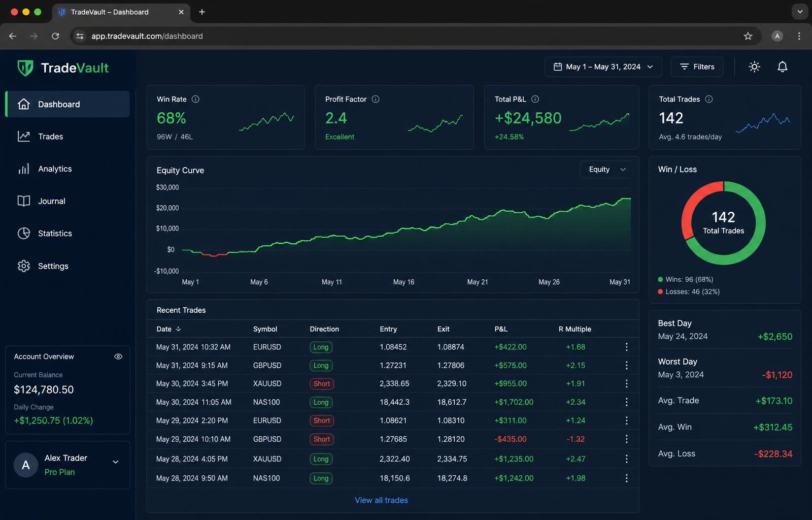The image size is (812, 520).
Task: Open the Journal book icon
Action: (24, 201)
